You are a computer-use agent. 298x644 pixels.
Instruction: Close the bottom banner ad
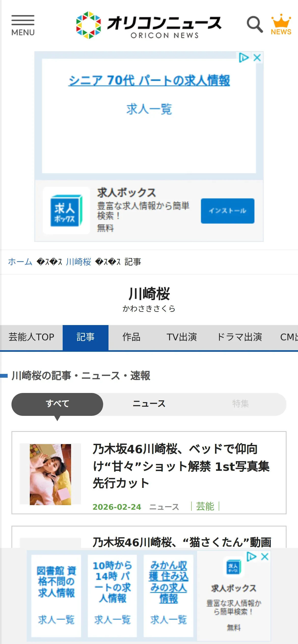265,557
